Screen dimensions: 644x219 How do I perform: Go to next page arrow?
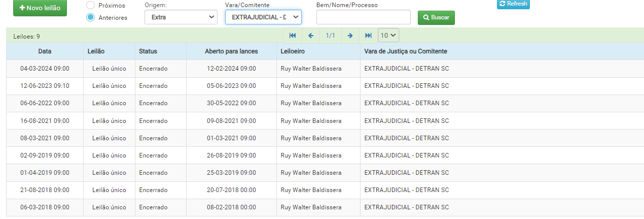(x=350, y=36)
